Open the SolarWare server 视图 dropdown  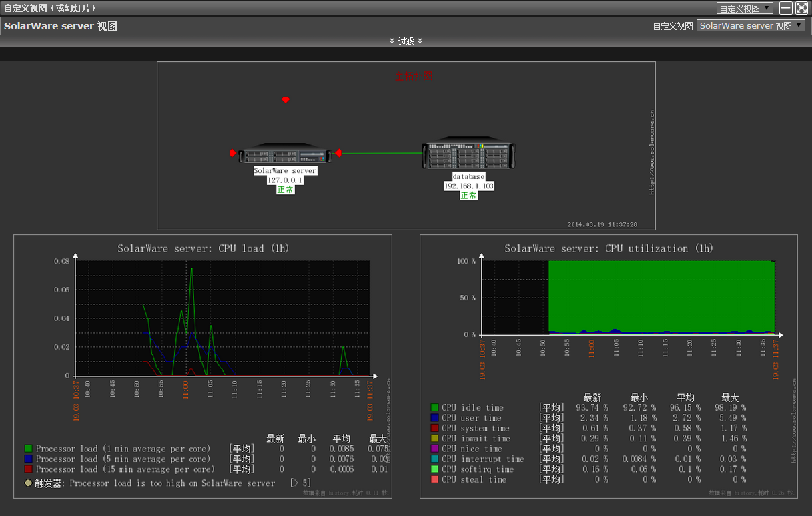(x=751, y=26)
